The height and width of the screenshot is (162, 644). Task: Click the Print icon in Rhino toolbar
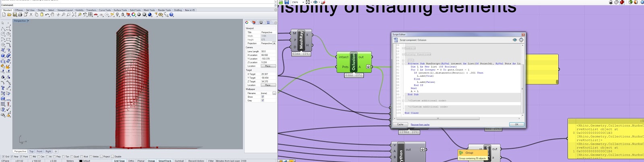point(20,14)
